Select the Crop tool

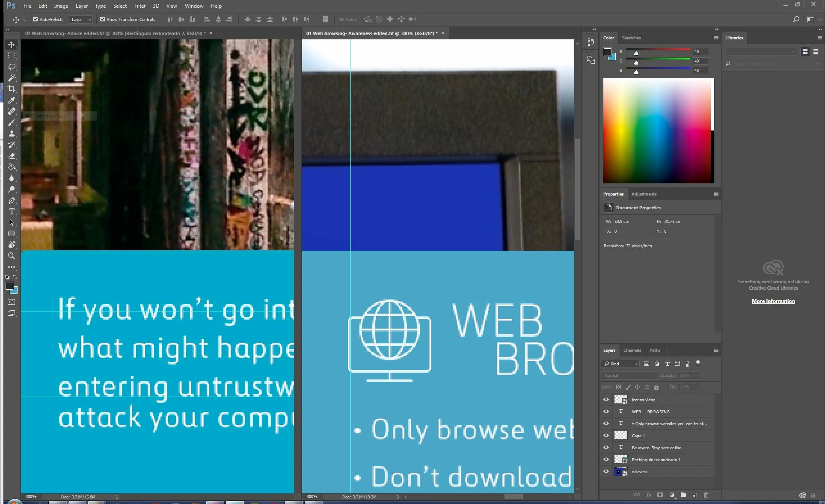[12, 89]
